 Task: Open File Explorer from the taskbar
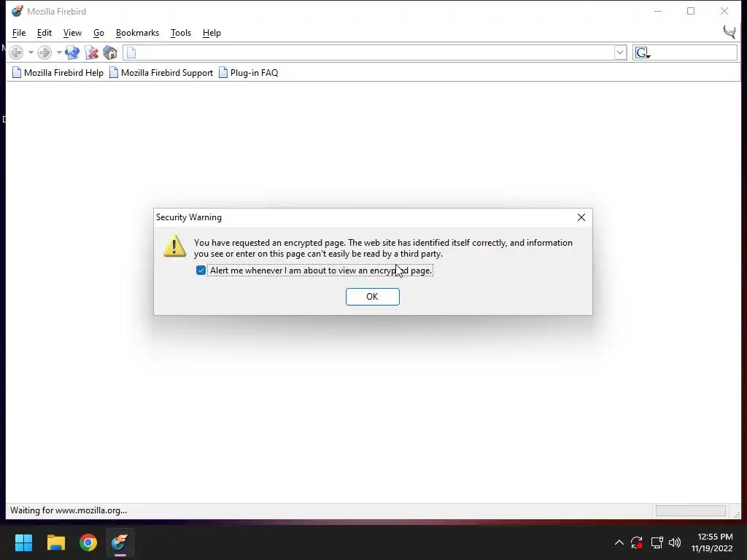coord(55,542)
